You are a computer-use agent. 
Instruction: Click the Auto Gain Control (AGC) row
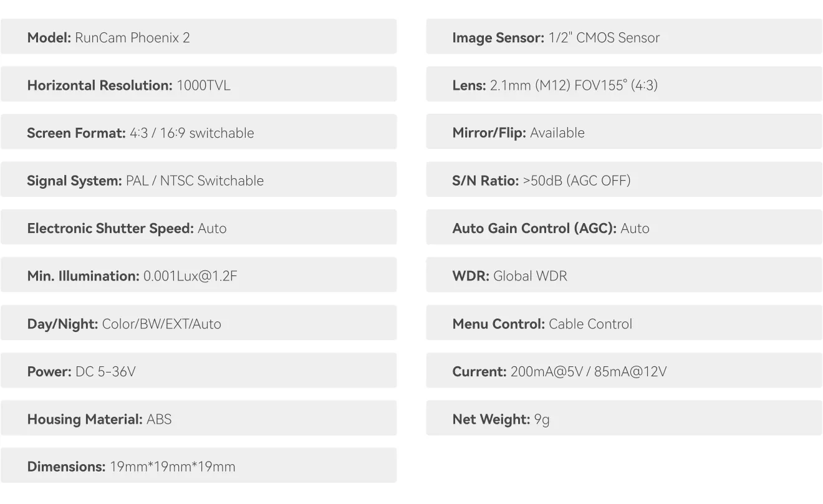pos(623,228)
